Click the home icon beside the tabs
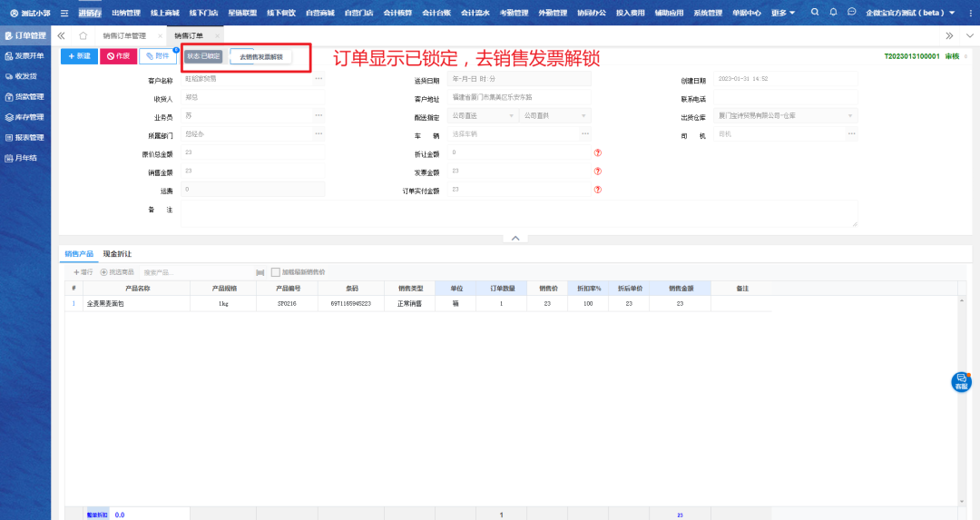The image size is (980, 520). (x=83, y=35)
